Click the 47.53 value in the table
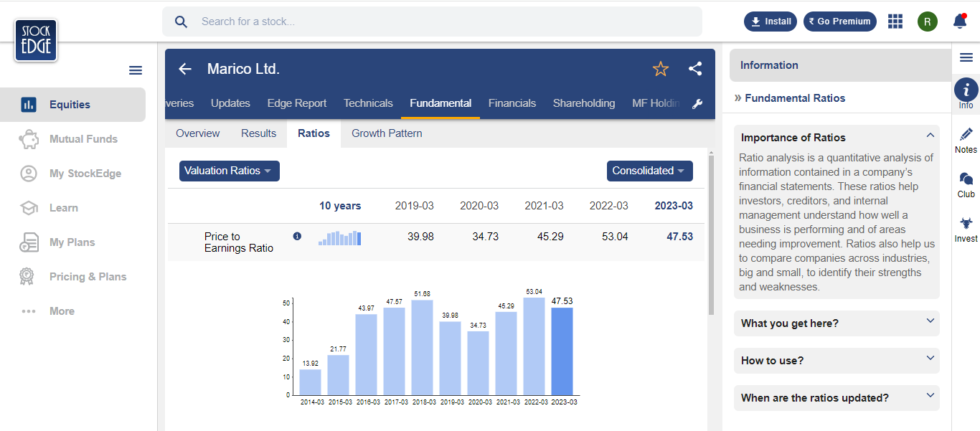 pyautogui.click(x=680, y=237)
